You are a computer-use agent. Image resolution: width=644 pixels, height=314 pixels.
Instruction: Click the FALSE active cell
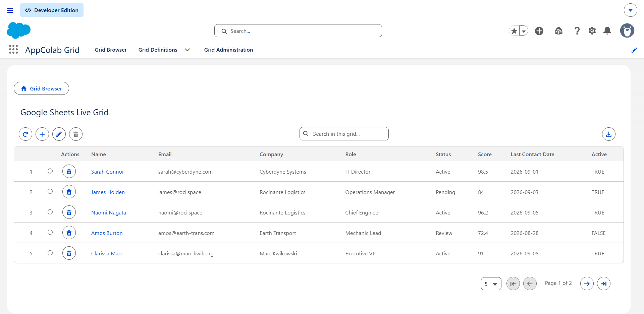pos(599,233)
